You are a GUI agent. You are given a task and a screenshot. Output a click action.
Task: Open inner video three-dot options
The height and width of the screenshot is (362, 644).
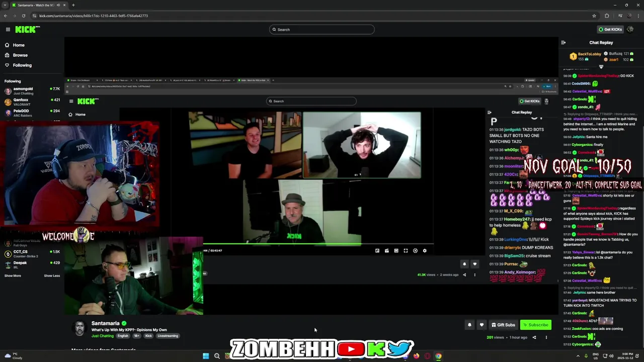click(x=474, y=275)
